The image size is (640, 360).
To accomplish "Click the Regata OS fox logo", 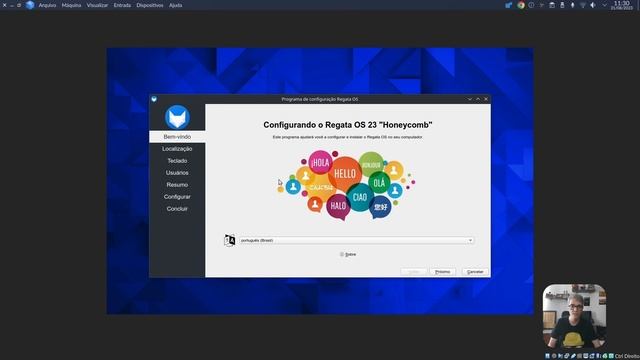I will point(177,117).
